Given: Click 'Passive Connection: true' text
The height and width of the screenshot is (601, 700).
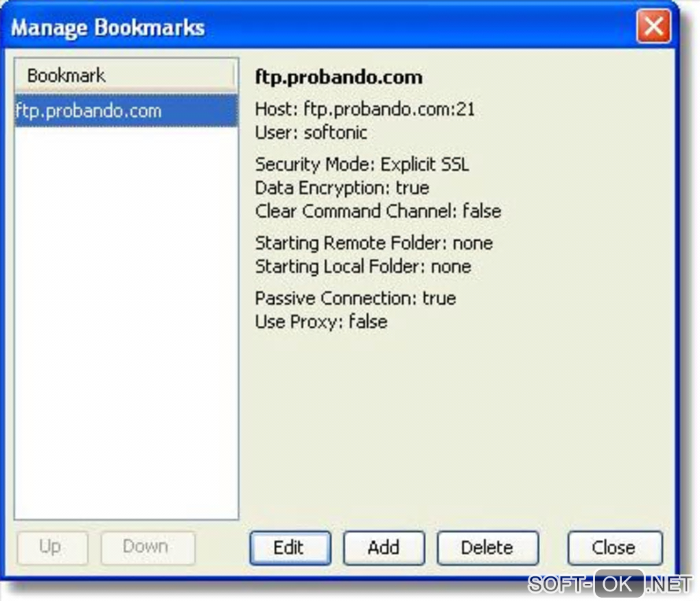Looking at the screenshot, I should 355,298.
